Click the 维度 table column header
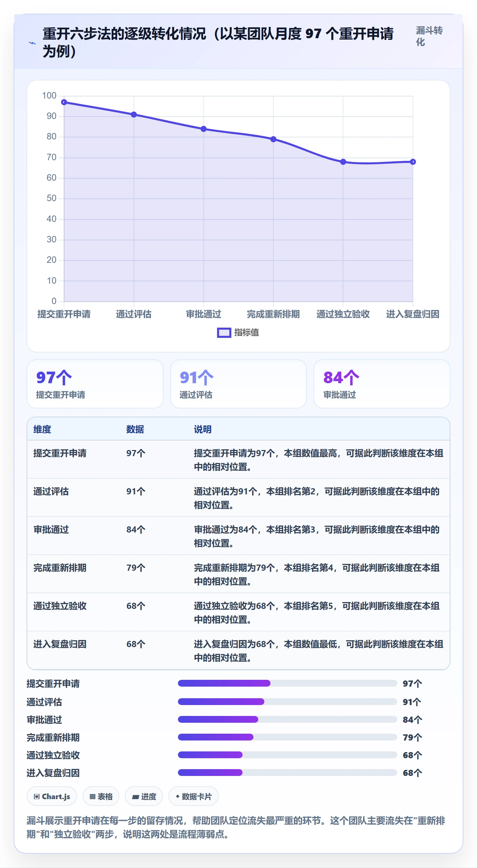 42,429
